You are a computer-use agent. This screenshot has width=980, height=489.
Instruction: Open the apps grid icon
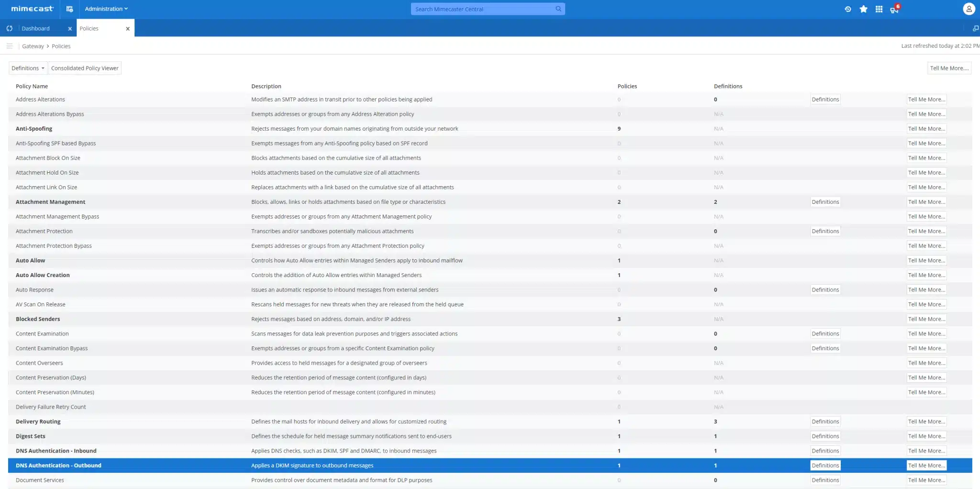(879, 9)
